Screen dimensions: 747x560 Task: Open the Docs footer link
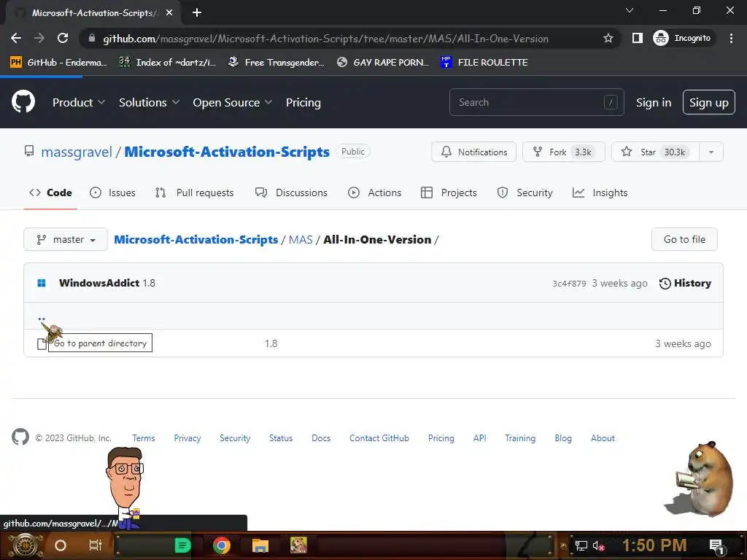(x=321, y=438)
